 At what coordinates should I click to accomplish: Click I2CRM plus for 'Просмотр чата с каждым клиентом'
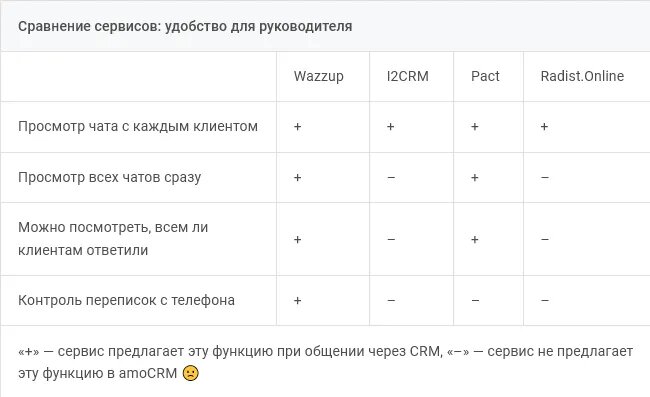[390, 126]
